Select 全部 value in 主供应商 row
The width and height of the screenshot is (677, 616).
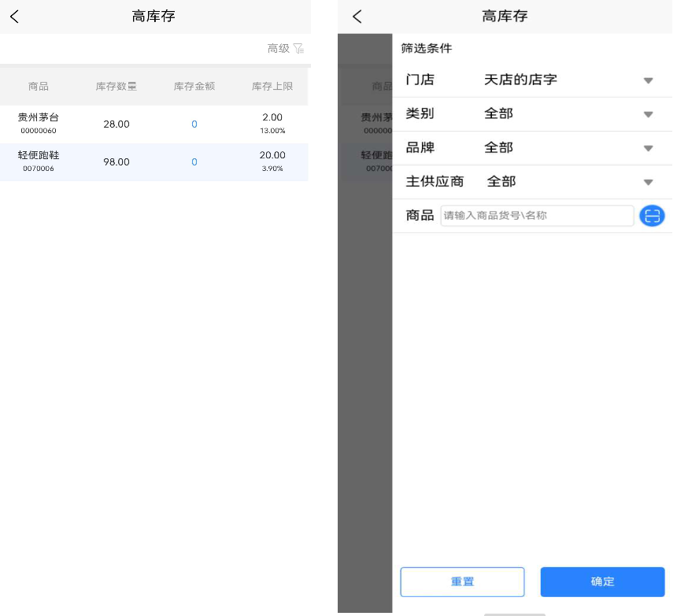point(501,181)
